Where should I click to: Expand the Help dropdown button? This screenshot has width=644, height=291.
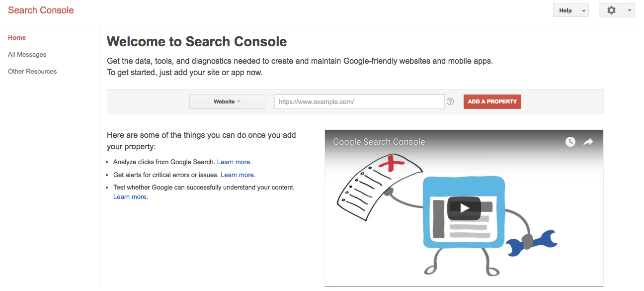tap(570, 10)
